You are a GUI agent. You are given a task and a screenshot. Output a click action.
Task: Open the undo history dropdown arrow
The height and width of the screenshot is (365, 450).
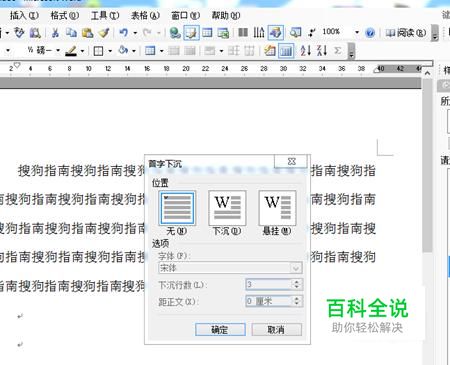135,33
